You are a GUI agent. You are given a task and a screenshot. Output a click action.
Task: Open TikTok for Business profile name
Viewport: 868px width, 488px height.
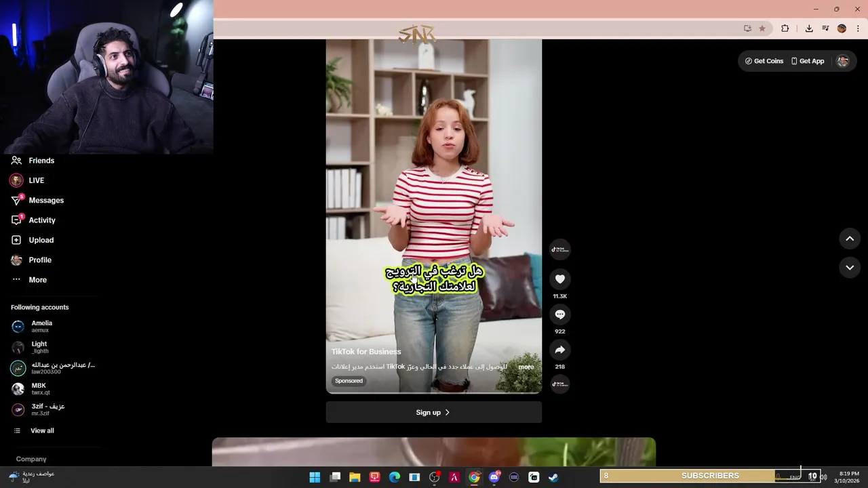coord(366,352)
